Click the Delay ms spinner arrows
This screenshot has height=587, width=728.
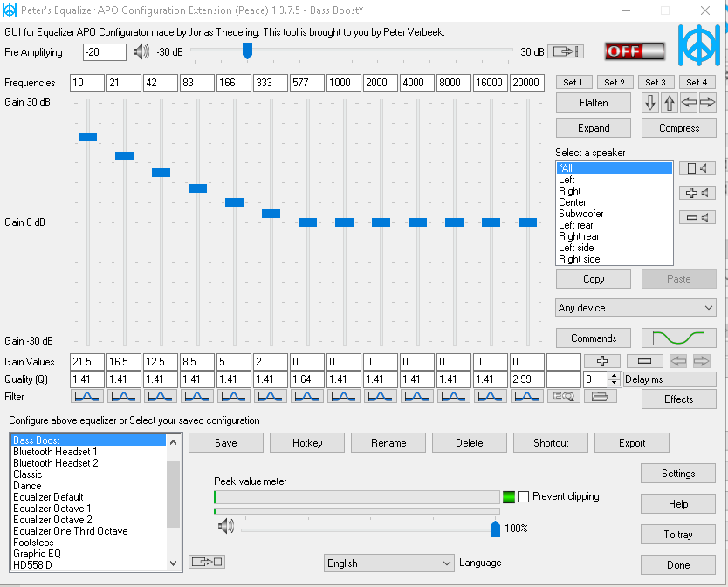pyautogui.click(x=614, y=379)
